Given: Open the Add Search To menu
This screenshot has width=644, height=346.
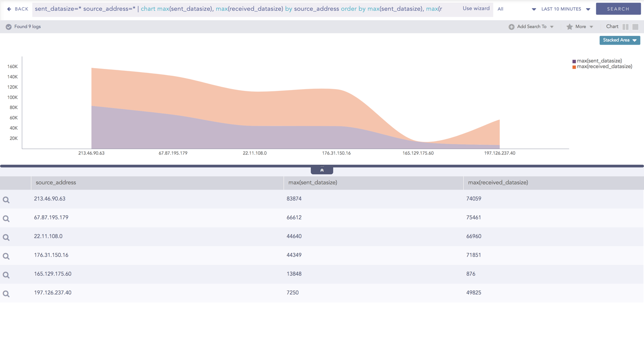Looking at the screenshot, I should pyautogui.click(x=532, y=27).
